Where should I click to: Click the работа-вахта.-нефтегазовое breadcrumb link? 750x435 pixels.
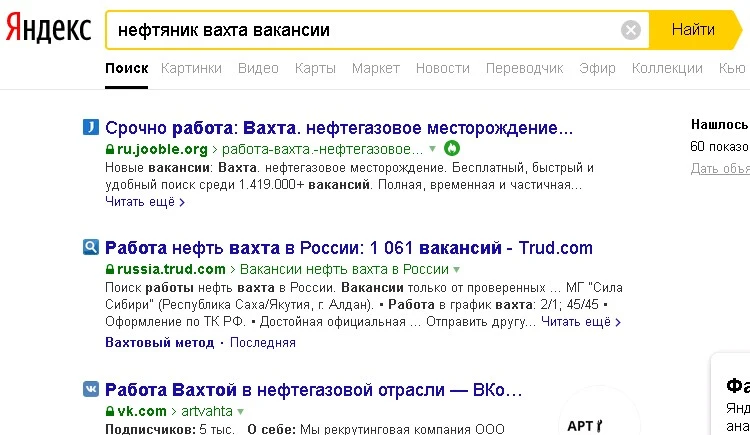click(x=322, y=149)
